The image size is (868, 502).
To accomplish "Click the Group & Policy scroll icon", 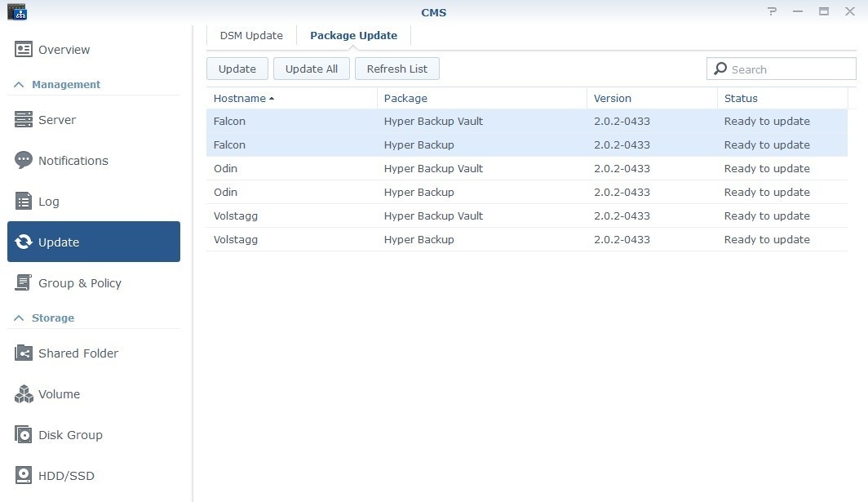I will click(23, 282).
